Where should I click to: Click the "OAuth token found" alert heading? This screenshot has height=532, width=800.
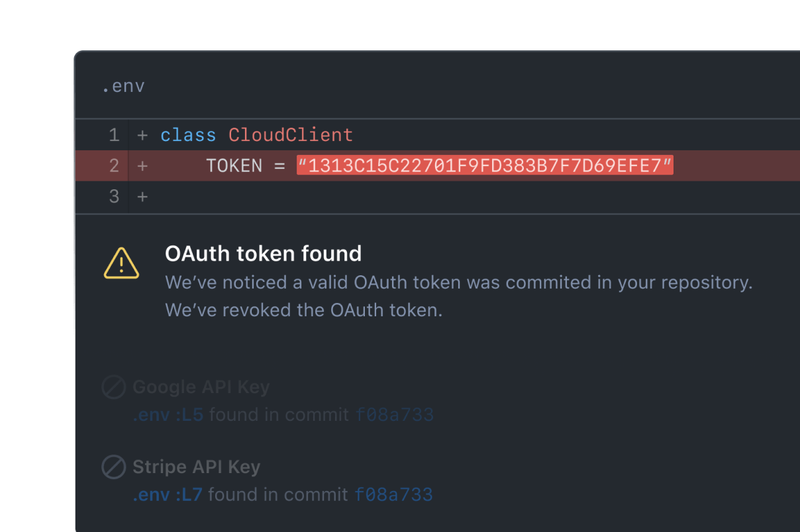tap(263, 253)
